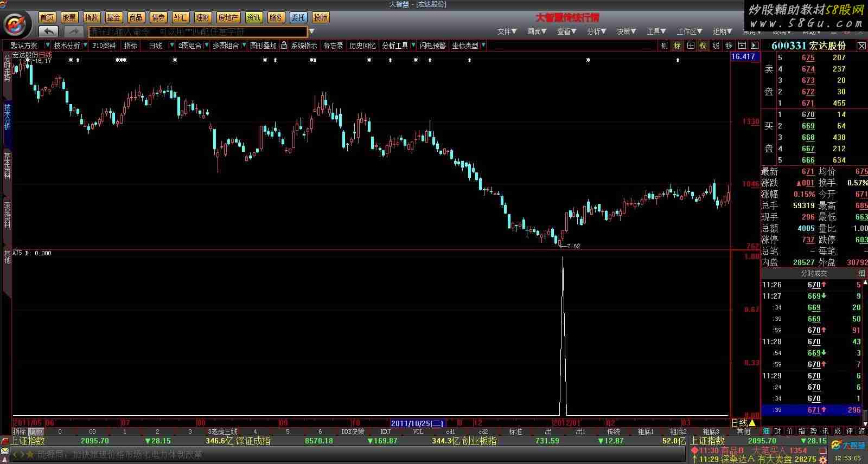
Task: Open the 分析 menu
Action: tap(597, 31)
